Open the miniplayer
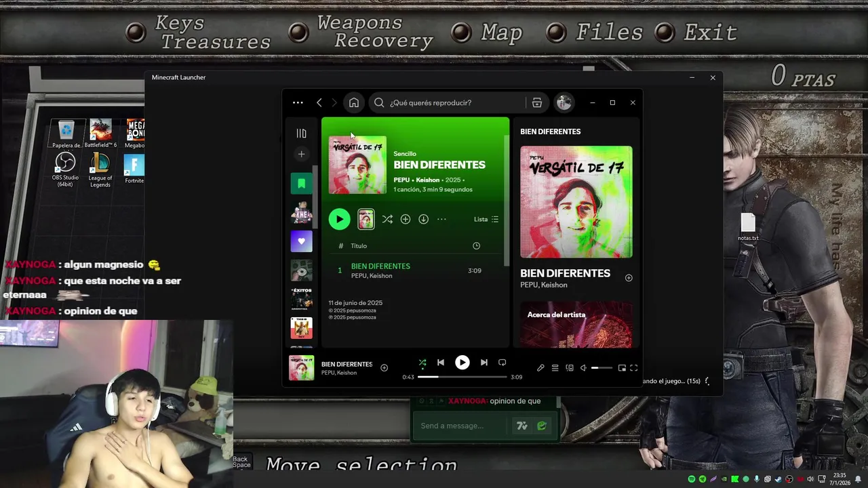The image size is (868, 488). click(622, 368)
